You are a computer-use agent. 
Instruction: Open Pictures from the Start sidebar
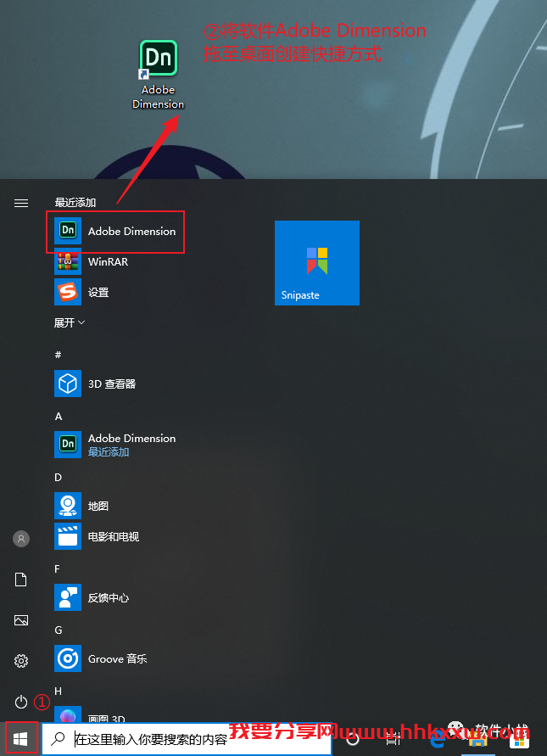click(21, 620)
